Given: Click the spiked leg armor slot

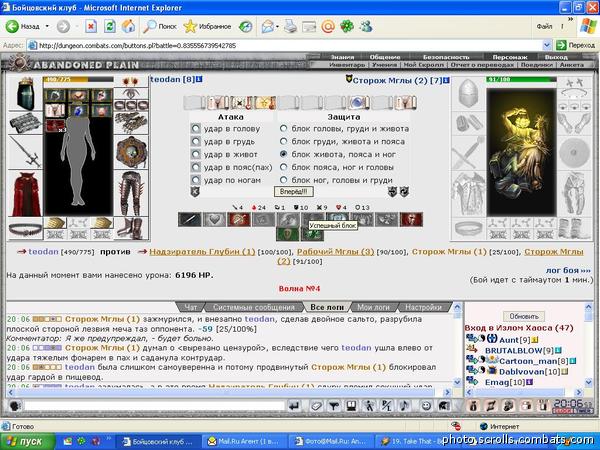Looking at the screenshot, I should (x=131, y=193).
